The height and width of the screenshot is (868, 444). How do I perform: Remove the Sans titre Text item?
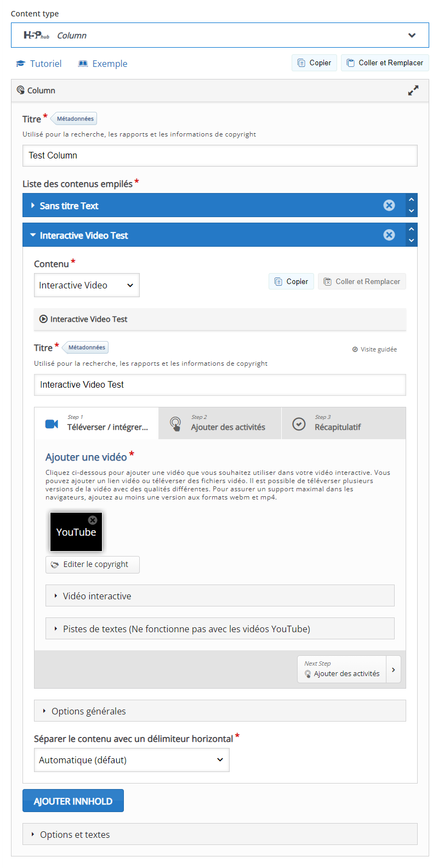389,205
